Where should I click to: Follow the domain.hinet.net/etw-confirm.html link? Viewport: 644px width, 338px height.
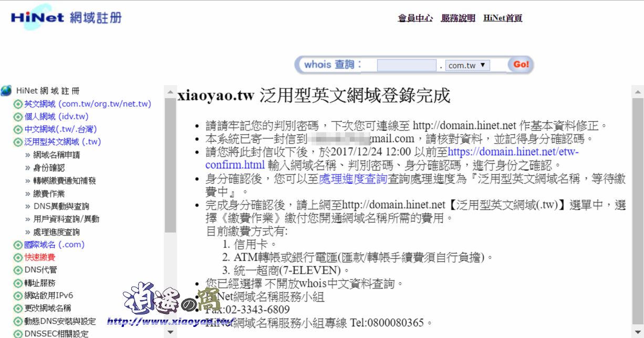(x=392, y=159)
